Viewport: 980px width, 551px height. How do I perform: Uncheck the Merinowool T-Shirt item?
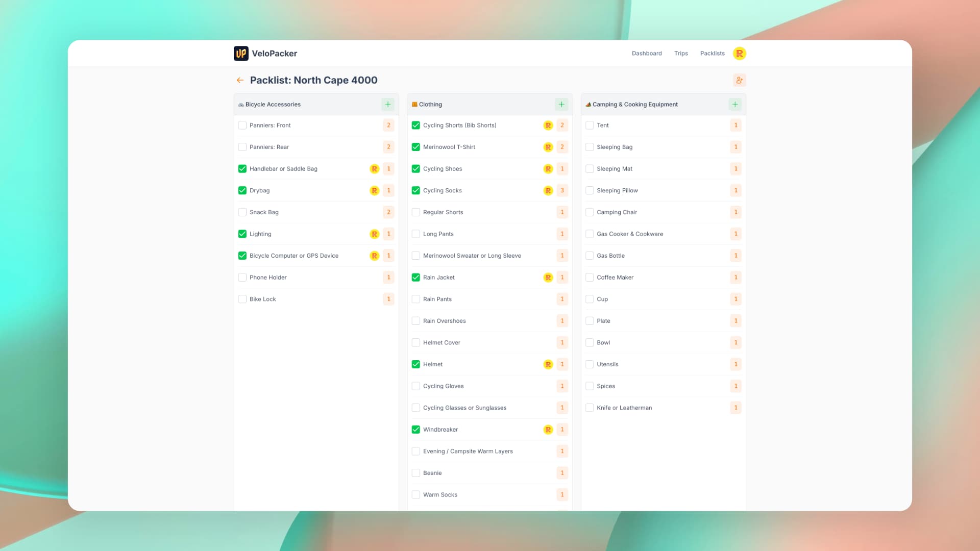(415, 147)
